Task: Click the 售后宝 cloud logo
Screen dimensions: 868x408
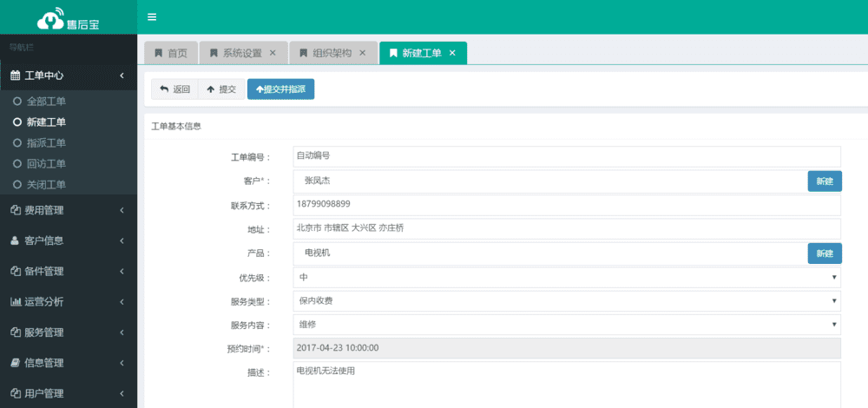Action: (68, 19)
